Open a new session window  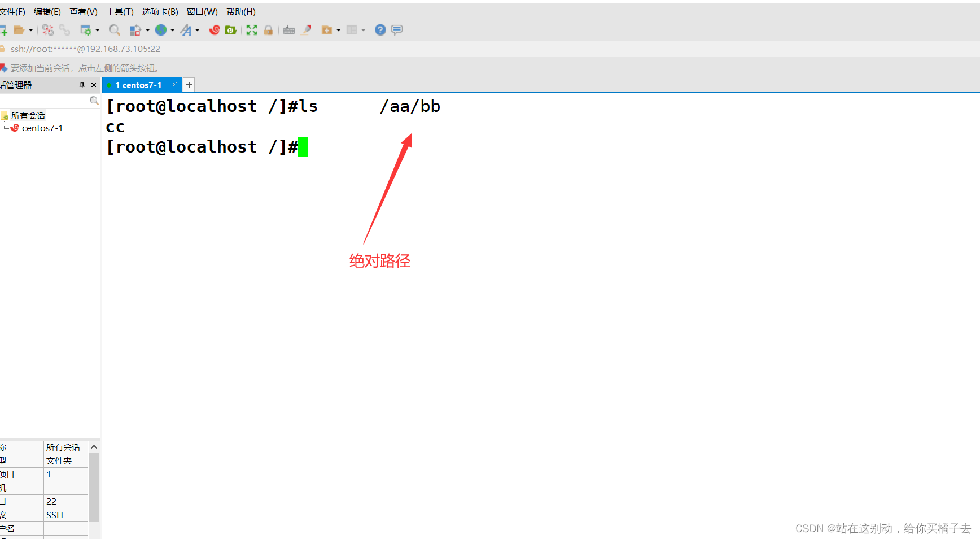tap(5, 29)
